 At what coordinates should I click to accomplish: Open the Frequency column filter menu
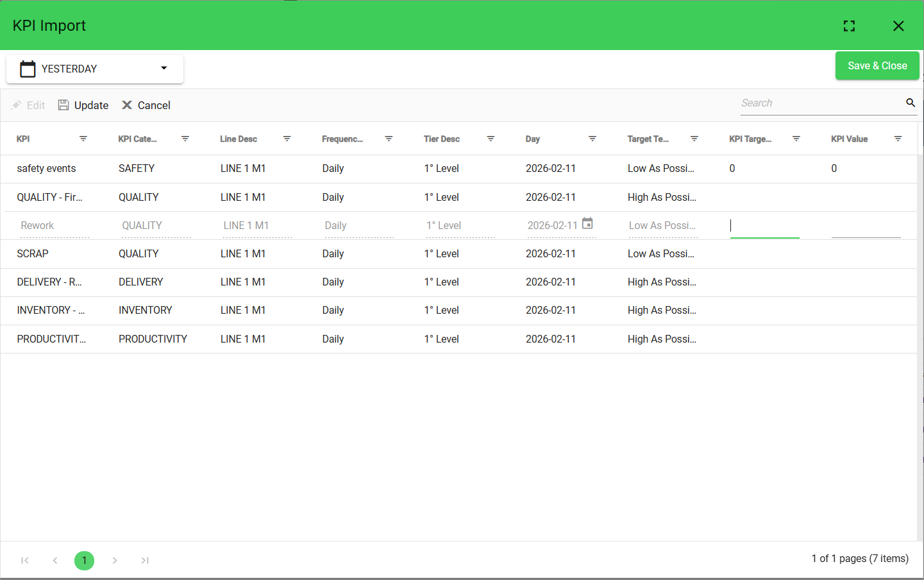pyautogui.click(x=389, y=139)
